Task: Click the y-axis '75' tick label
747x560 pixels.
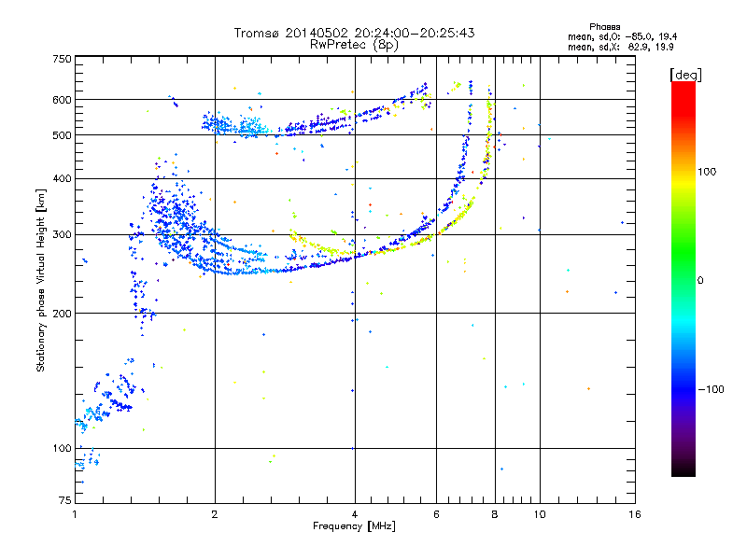Action: pos(65,500)
